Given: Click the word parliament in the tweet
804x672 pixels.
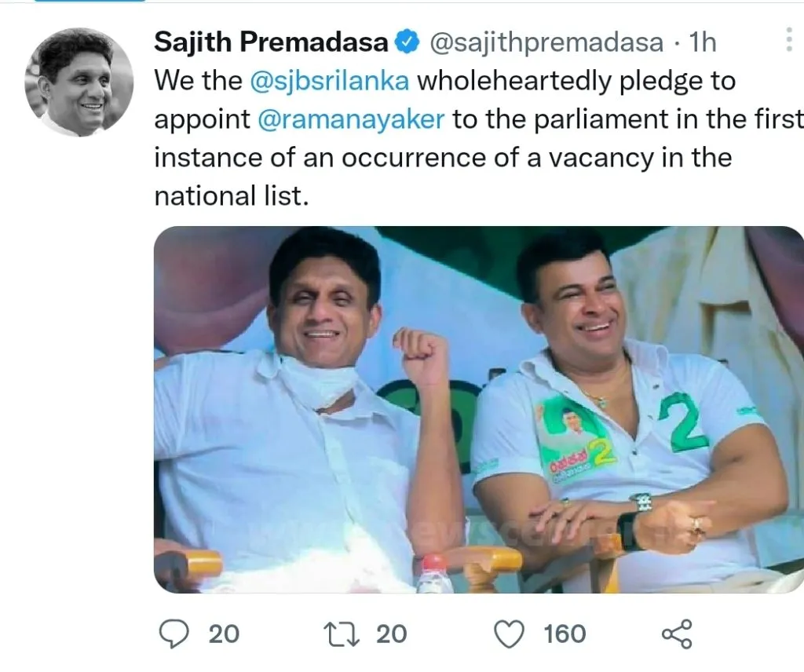Looking at the screenshot, I should 601,119.
